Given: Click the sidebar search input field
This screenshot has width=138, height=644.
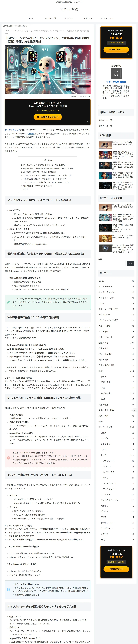Looking at the screenshot, I should pyautogui.click(x=112, y=264).
